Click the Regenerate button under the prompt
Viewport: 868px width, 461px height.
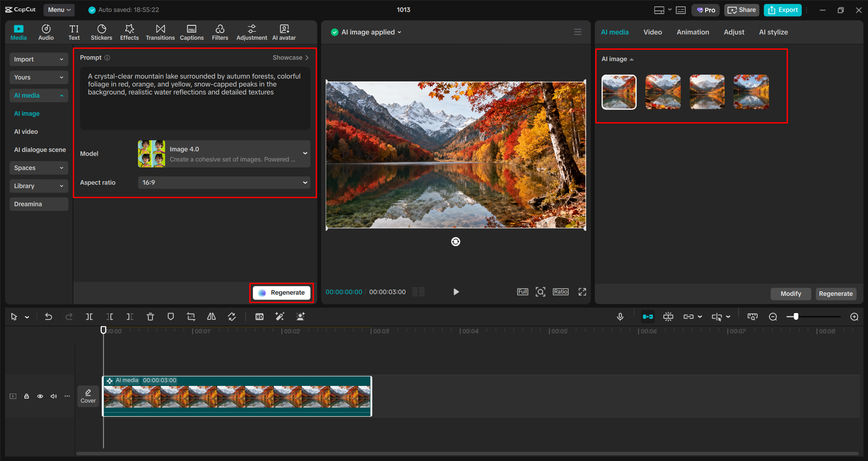pyautogui.click(x=281, y=292)
